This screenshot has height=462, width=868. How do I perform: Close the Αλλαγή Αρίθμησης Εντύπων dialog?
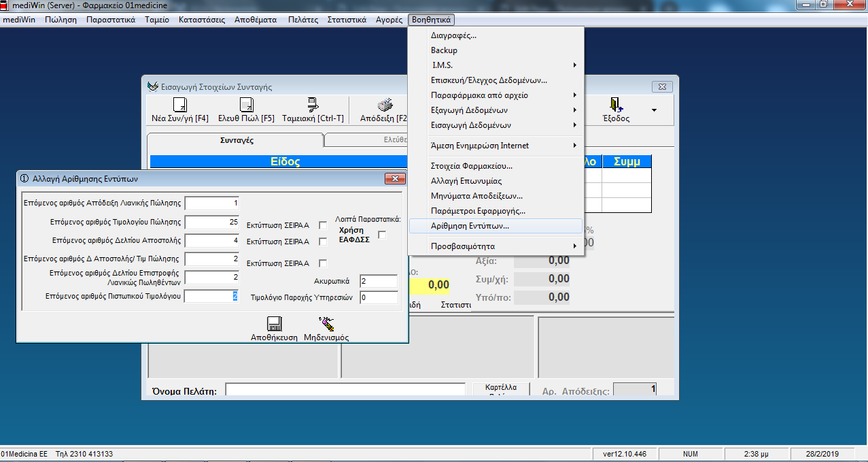[x=395, y=179]
